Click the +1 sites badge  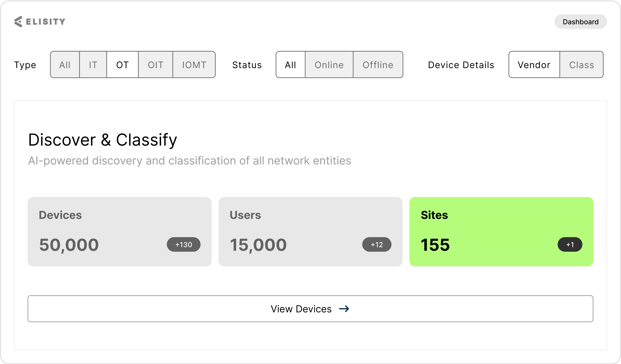pos(570,245)
